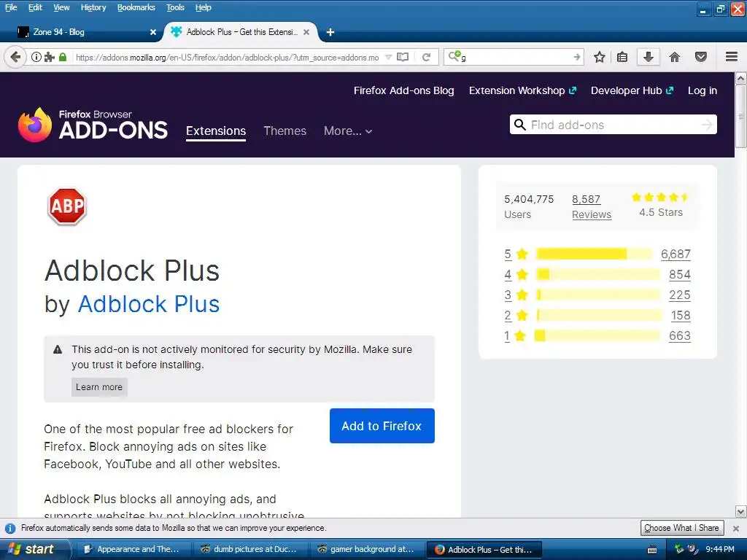Click the 1-star rating bar
Viewport: 747px width, 560px height.
(598, 335)
